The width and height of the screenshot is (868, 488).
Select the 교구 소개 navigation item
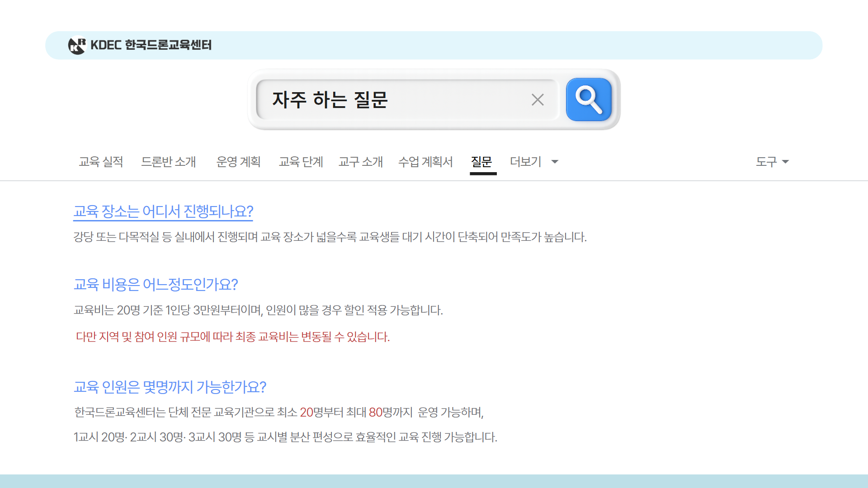(361, 162)
